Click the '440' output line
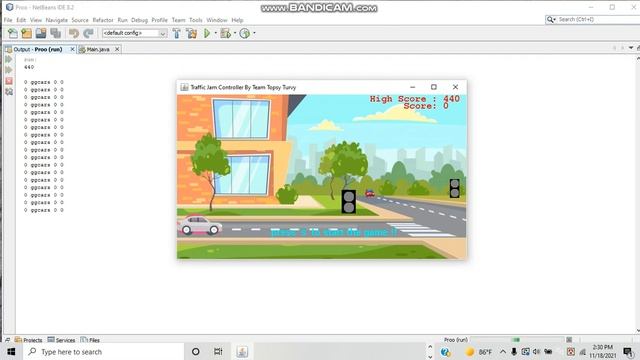 pyautogui.click(x=29, y=67)
